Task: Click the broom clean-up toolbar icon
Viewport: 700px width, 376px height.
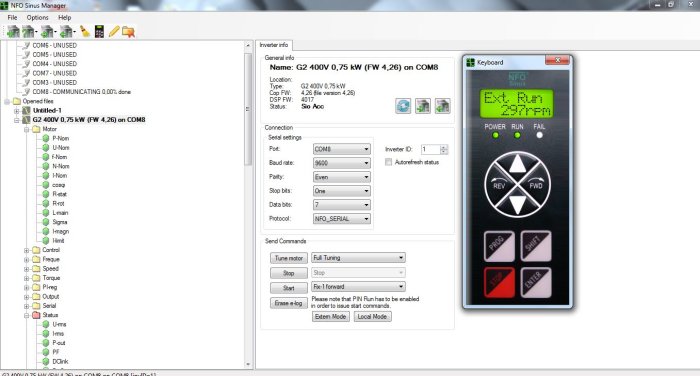Action: click(85, 31)
